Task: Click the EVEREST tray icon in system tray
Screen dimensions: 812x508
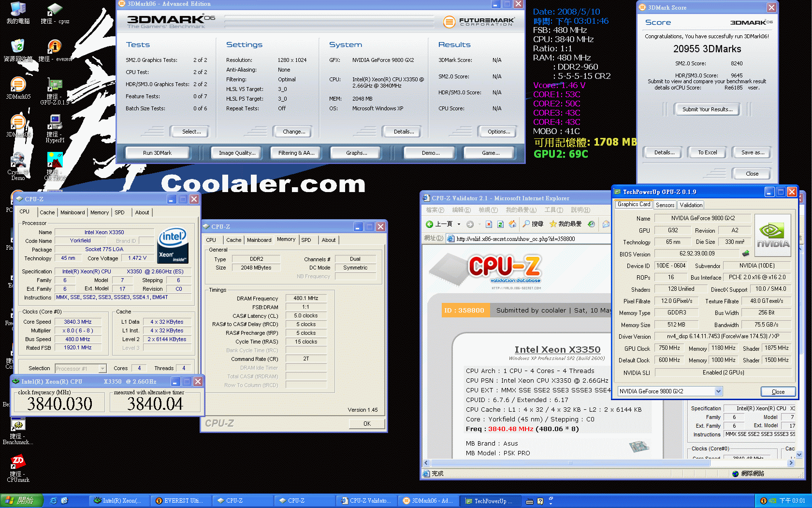Action: tap(764, 501)
